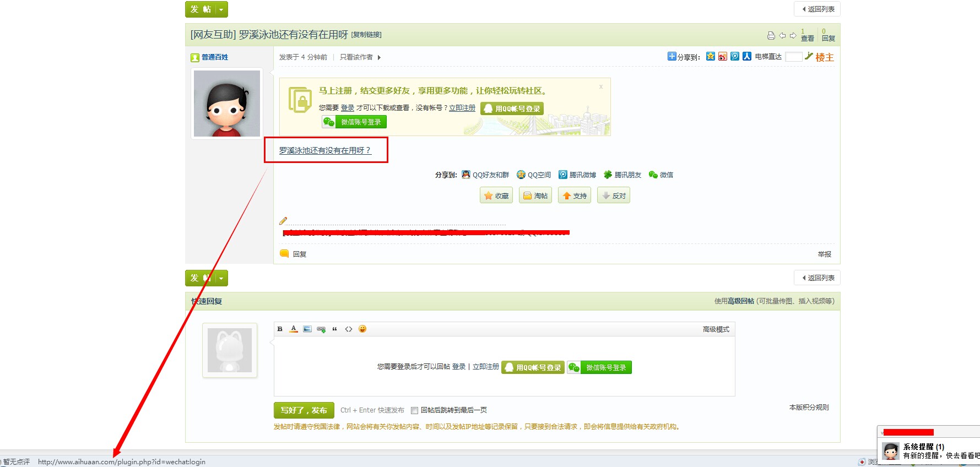Viewport: 980px width, 467px height.
Task: Click 网友互助 category link in title
Action: coord(213,35)
